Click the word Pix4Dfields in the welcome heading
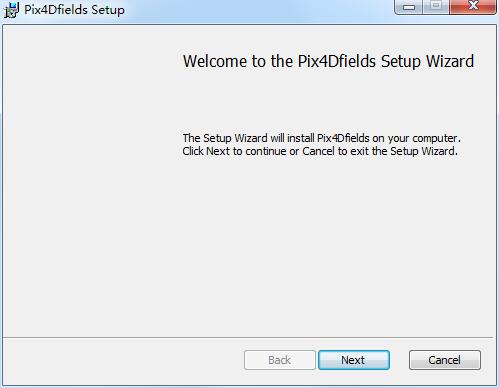499x388 pixels. 337,61
